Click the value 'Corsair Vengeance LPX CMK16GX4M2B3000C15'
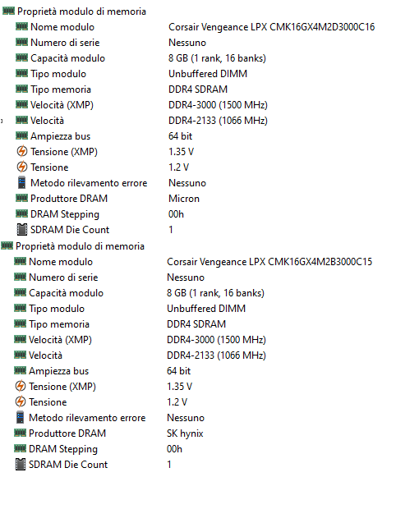 point(269,262)
